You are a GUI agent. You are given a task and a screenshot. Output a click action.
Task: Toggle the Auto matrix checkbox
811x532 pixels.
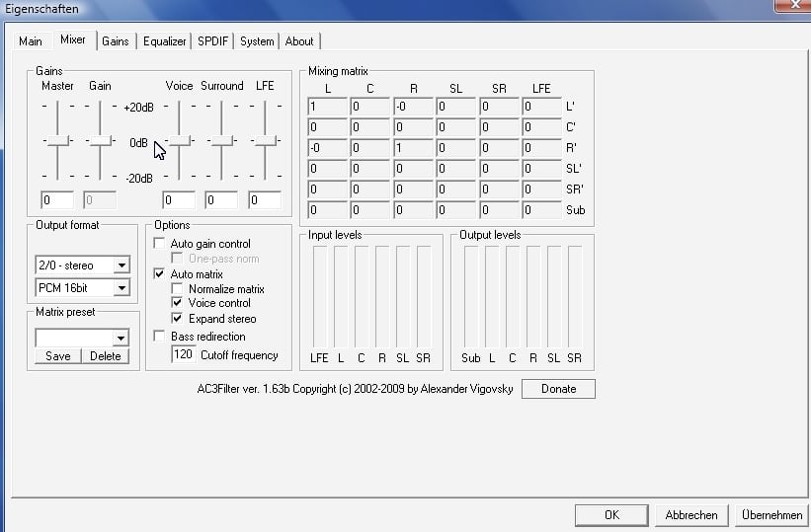[x=160, y=273]
